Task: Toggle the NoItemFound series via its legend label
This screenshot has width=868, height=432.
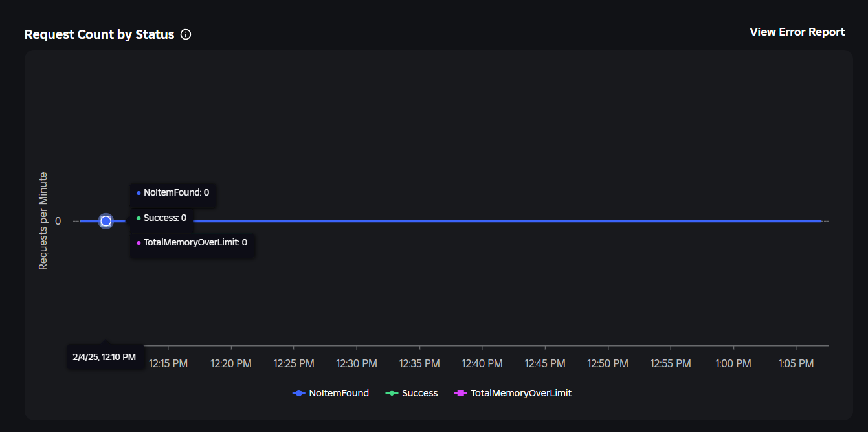Action: click(339, 393)
